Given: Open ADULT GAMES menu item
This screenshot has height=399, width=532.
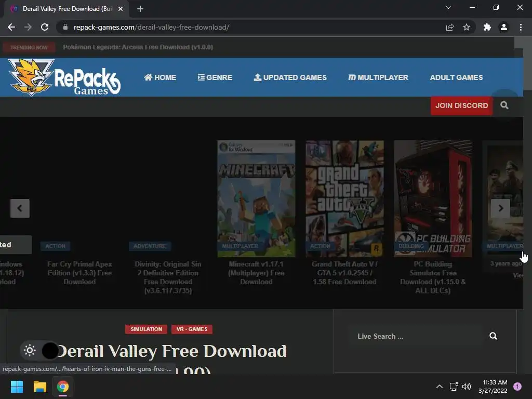Looking at the screenshot, I should tap(456, 77).
